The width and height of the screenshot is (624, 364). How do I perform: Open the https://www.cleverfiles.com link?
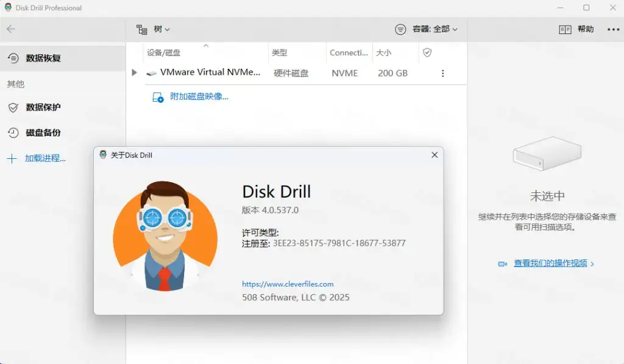[288, 284]
